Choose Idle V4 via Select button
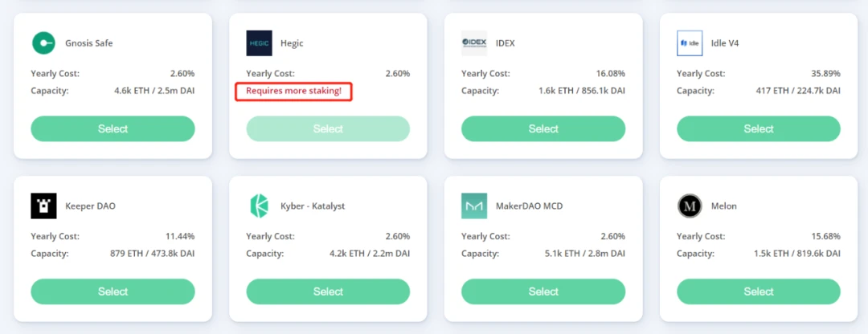The height and width of the screenshot is (334, 868). pyautogui.click(x=759, y=128)
